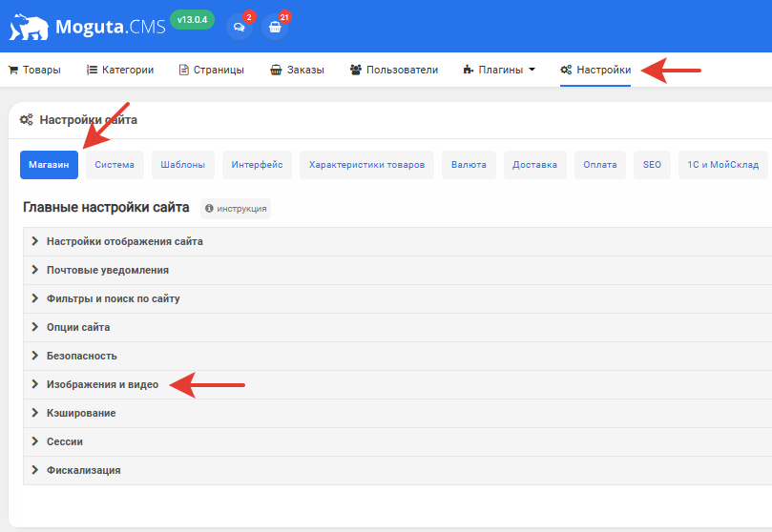772x532 pixels.
Task: Expand the Изображения и видео section
Action: 102,384
